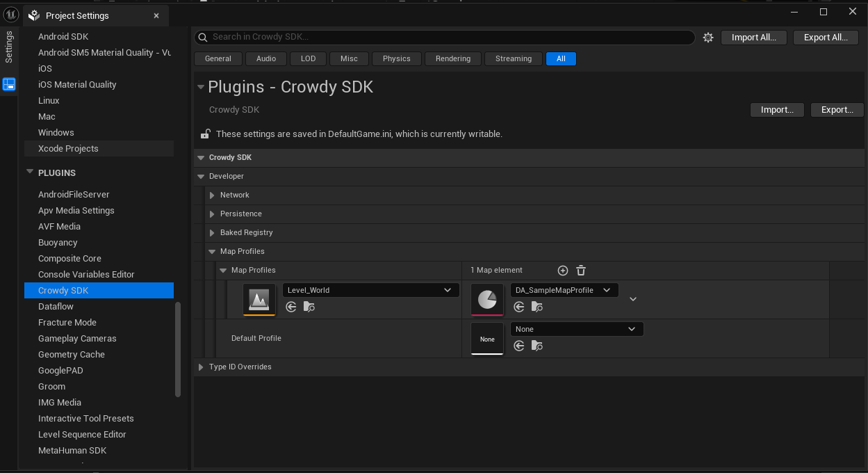
Task: Click the Export All... button
Action: point(826,38)
